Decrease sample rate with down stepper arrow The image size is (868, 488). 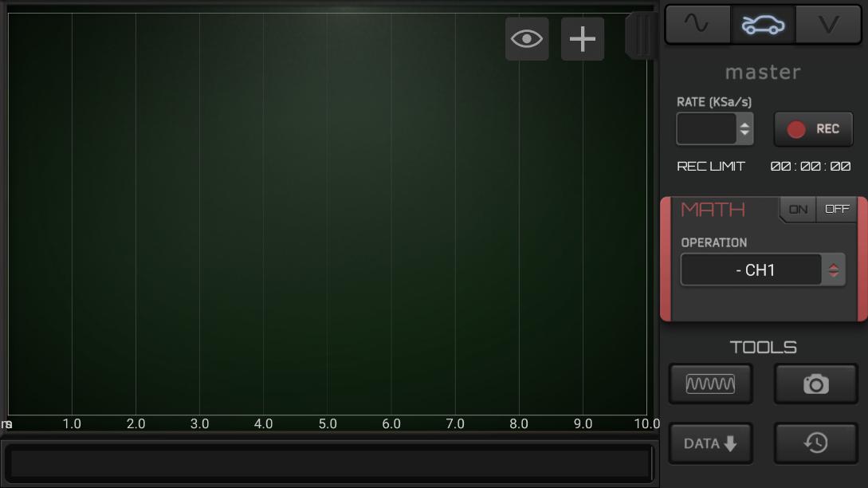[x=744, y=135]
